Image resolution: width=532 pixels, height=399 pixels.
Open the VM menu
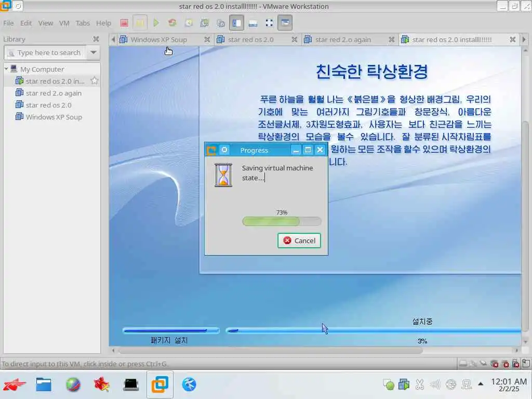64,23
